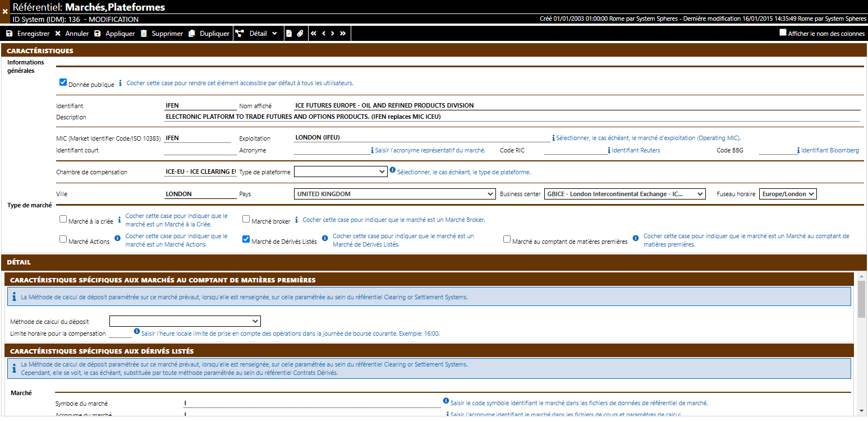The width and height of the screenshot is (868, 422).
Task: Uncheck the Donnée publique checkbox
Action: tap(63, 82)
